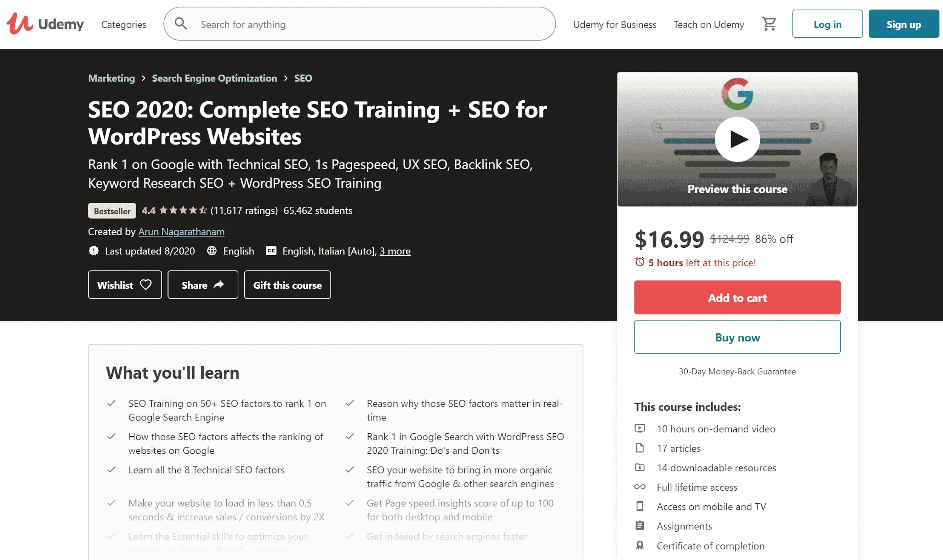Go to Search Engine Optimization breadcrumb
This screenshot has width=943, height=560.
pos(214,78)
